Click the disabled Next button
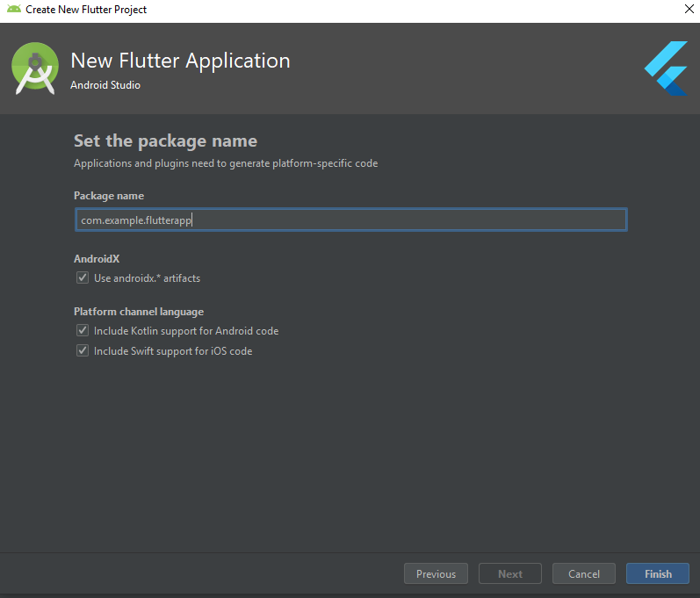This screenshot has width=700, height=598. (x=509, y=573)
